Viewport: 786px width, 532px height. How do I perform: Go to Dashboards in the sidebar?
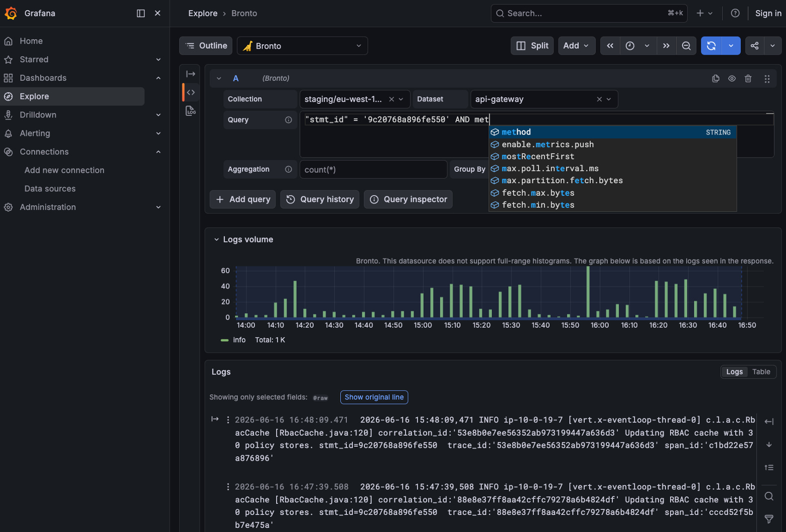[x=43, y=78]
